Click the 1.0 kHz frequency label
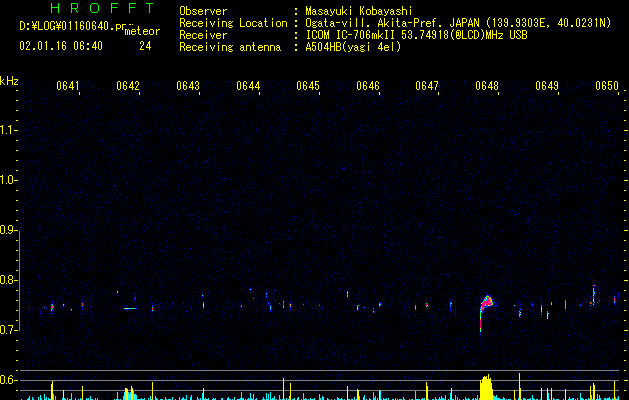629x400 pixels. [x=8, y=181]
